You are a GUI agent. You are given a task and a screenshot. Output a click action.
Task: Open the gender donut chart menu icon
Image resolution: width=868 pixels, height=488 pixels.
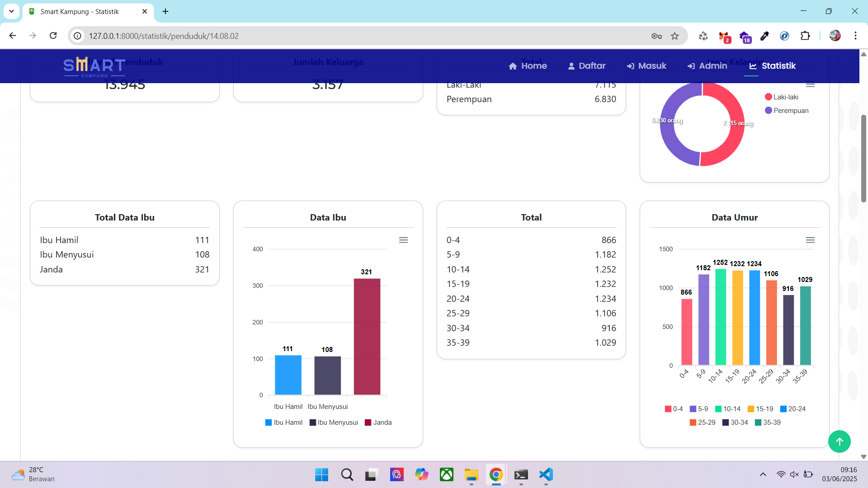point(810,84)
